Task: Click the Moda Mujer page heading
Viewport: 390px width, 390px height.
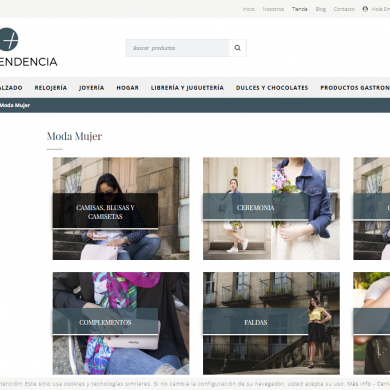Action: click(x=74, y=136)
